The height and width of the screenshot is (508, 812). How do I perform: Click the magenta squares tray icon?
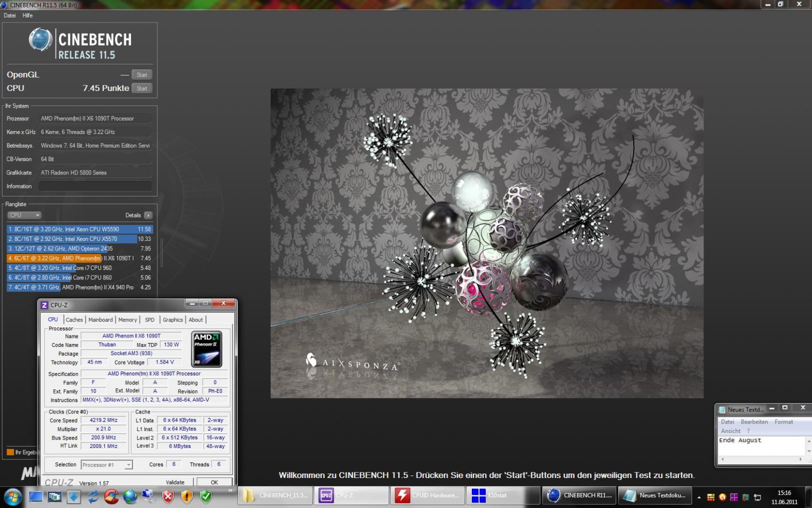click(x=734, y=497)
